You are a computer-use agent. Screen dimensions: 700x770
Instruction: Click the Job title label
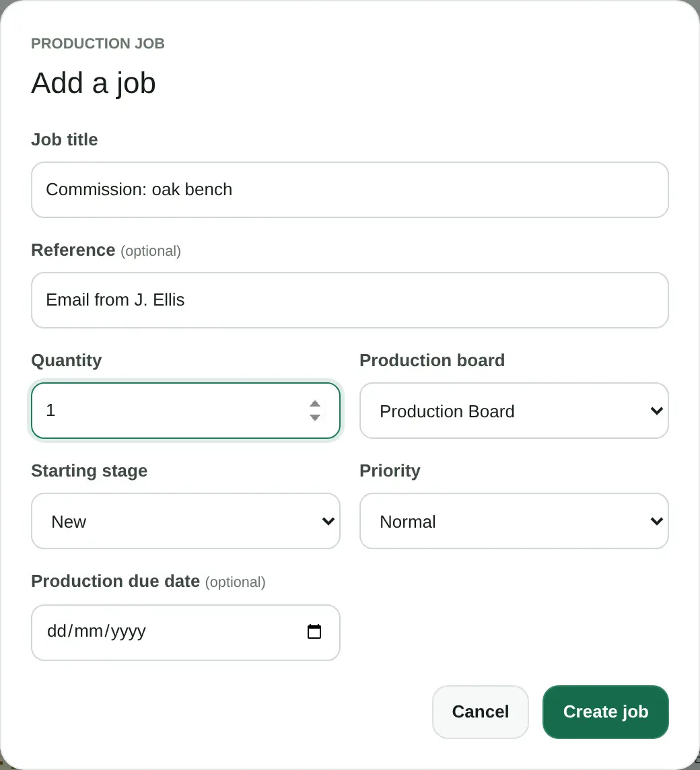tap(65, 139)
